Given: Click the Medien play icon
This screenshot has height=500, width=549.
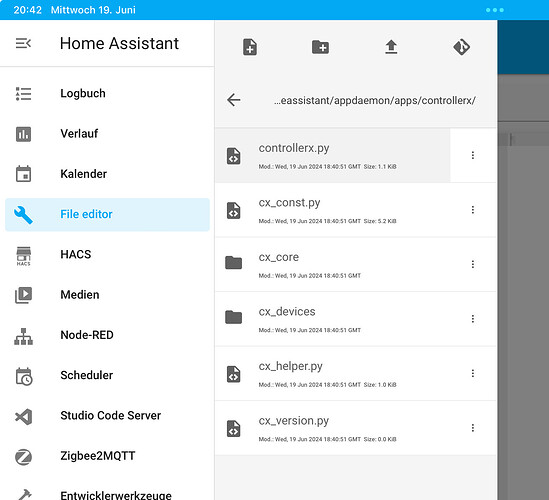Looking at the screenshot, I should (23, 295).
